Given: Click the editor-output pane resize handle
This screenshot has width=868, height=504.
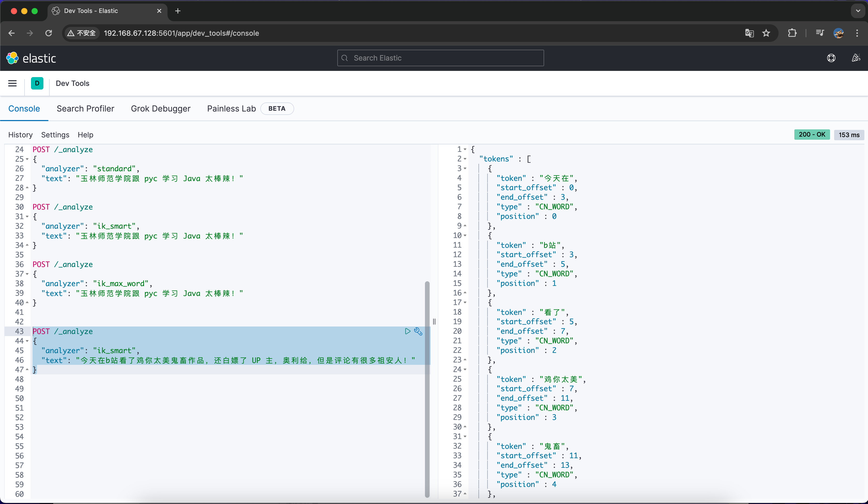Looking at the screenshot, I should click(434, 321).
